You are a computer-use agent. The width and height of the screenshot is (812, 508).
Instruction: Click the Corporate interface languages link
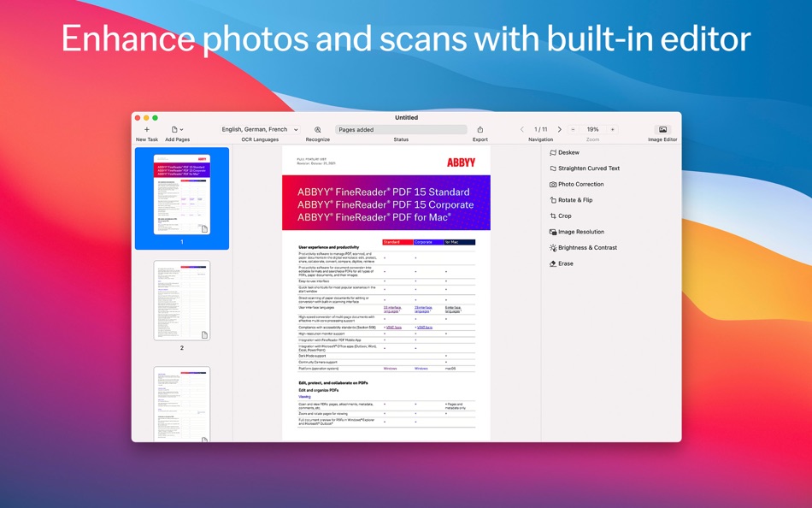422,310
